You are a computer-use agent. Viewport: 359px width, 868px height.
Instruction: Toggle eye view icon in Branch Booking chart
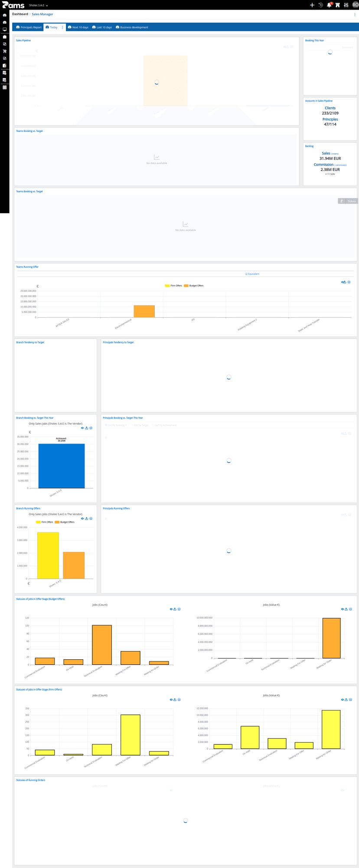pos(82,428)
